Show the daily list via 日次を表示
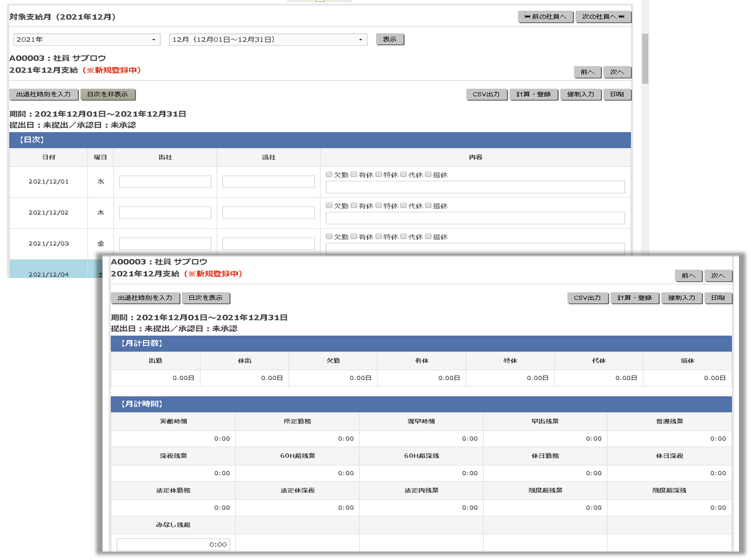The image size is (751, 560). 206,298
